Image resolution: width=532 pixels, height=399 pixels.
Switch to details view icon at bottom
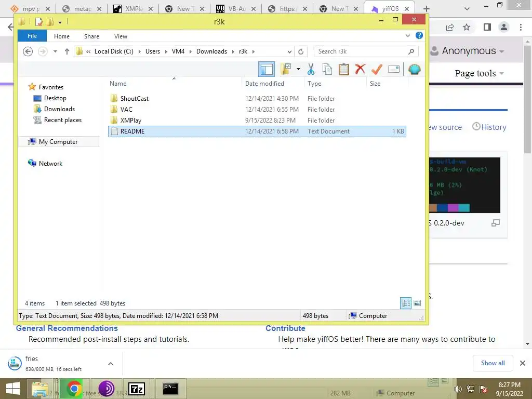click(x=406, y=303)
